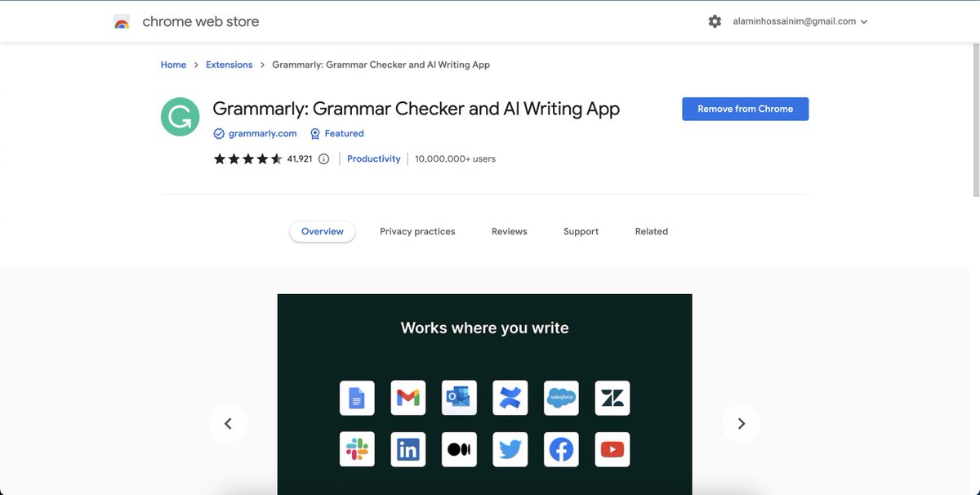Click the green Grammarly logo icon

click(x=180, y=117)
